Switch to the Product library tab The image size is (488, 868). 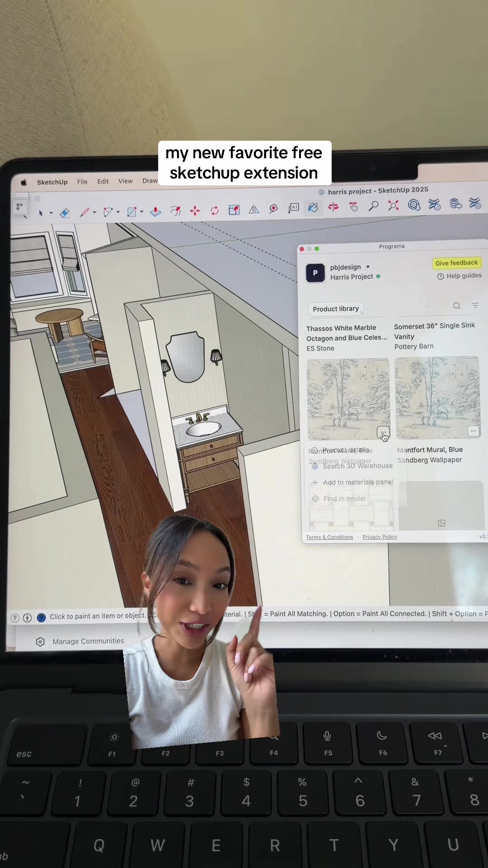pos(336,309)
